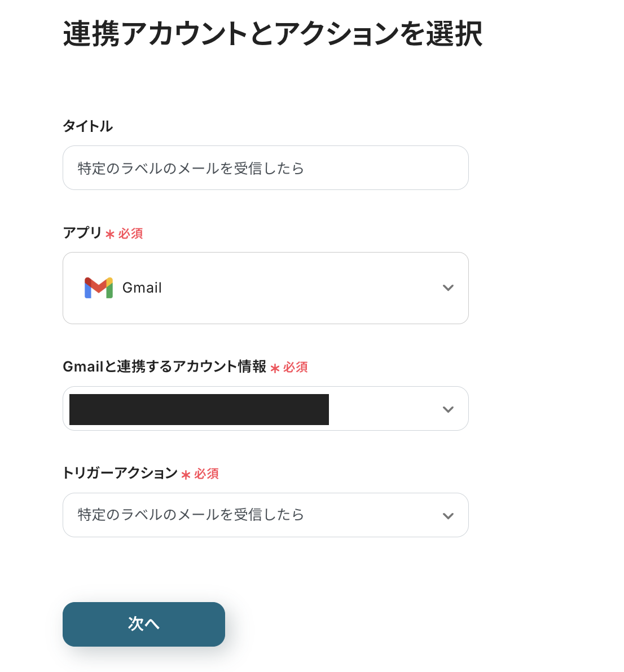Expand the トリガーアクション dropdown chevron

(x=448, y=516)
